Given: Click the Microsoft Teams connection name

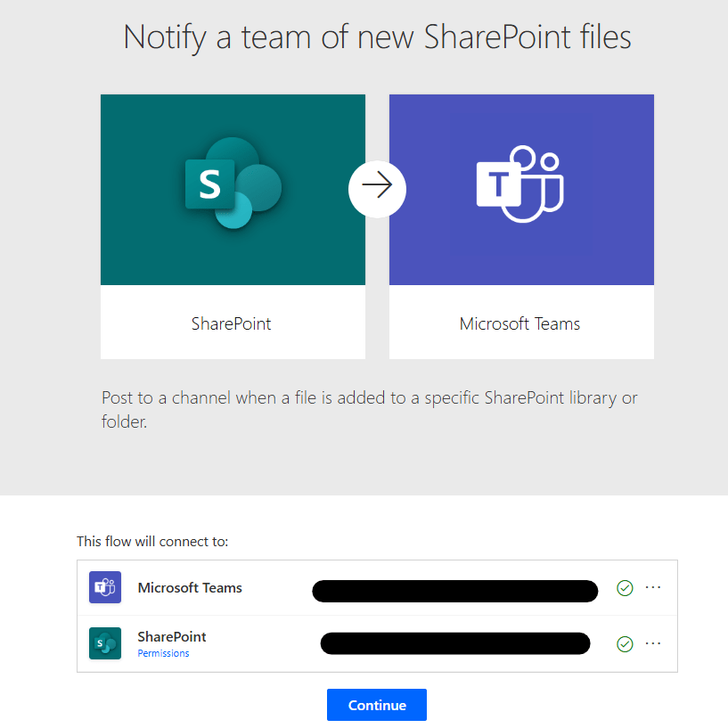Looking at the screenshot, I should (190, 588).
